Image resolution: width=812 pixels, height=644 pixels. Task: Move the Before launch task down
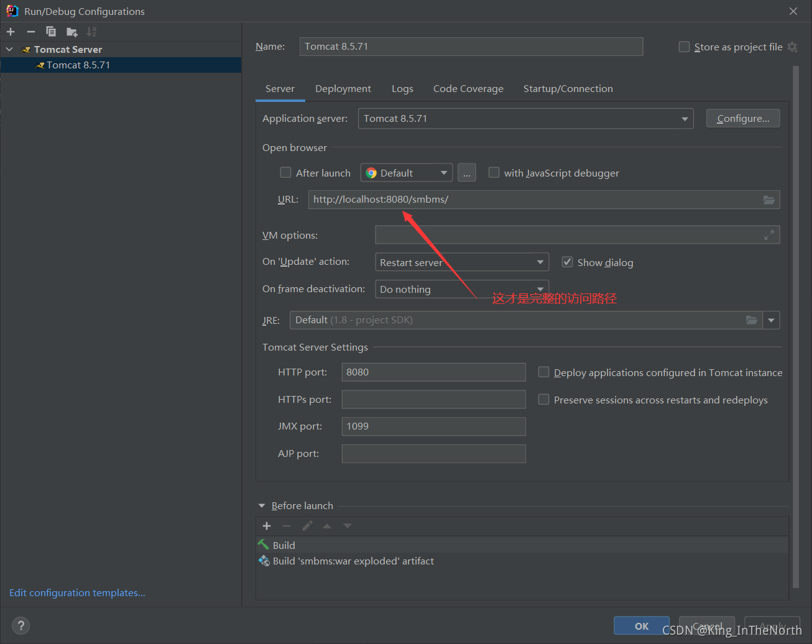348,526
